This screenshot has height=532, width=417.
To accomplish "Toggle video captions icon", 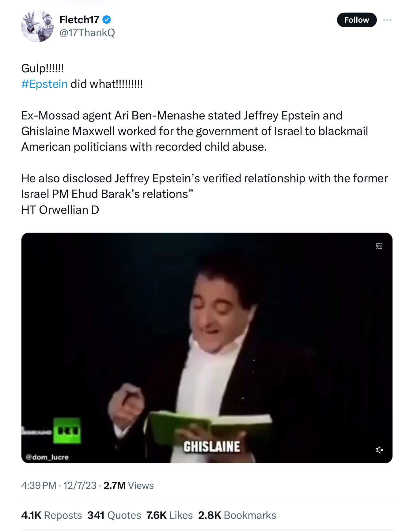I will click(x=379, y=246).
